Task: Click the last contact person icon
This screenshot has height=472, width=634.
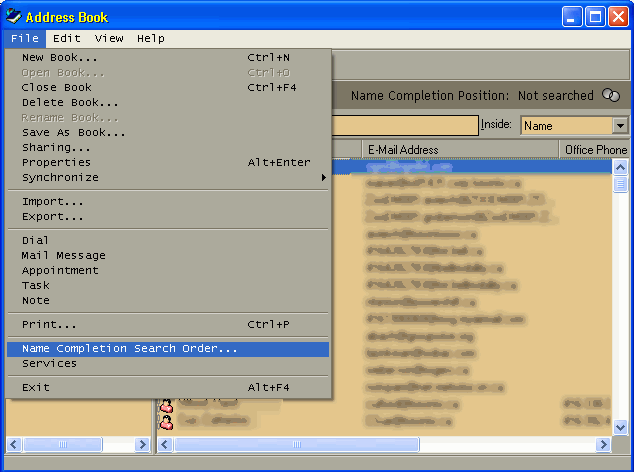Action: coord(166,422)
